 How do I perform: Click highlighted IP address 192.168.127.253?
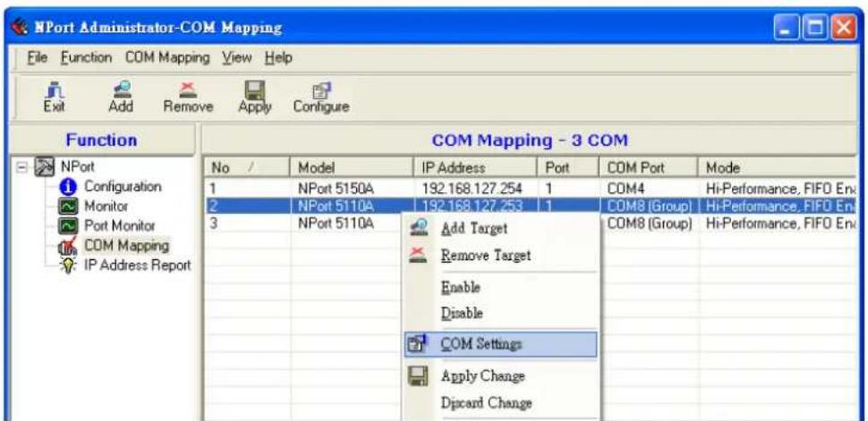pyautogui.click(x=472, y=206)
